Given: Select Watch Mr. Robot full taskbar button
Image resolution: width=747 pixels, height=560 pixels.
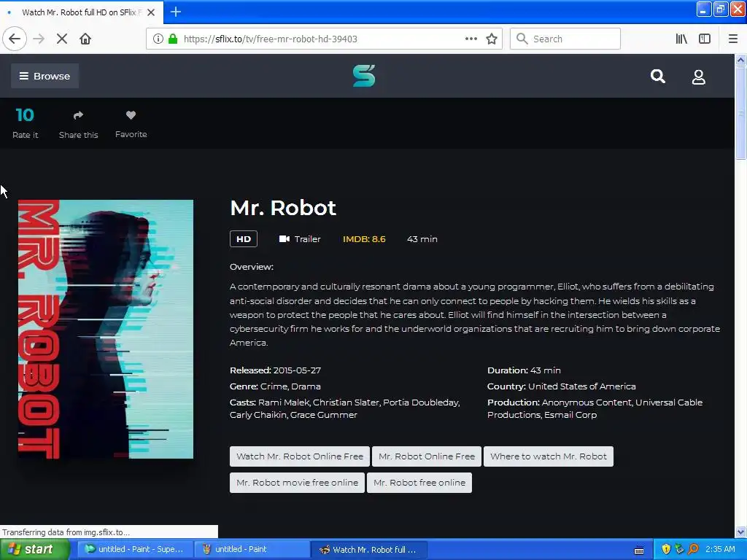Looking at the screenshot, I should pos(368,549).
